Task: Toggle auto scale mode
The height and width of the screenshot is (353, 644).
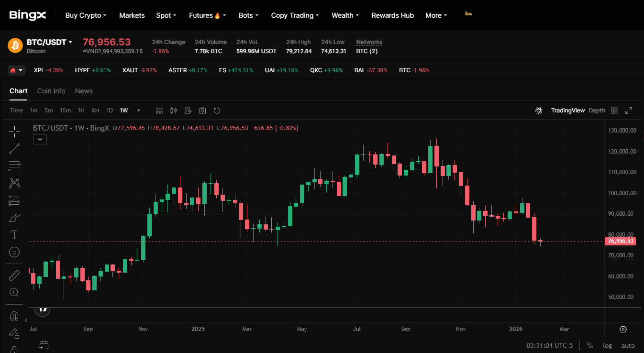Action: pyautogui.click(x=628, y=345)
